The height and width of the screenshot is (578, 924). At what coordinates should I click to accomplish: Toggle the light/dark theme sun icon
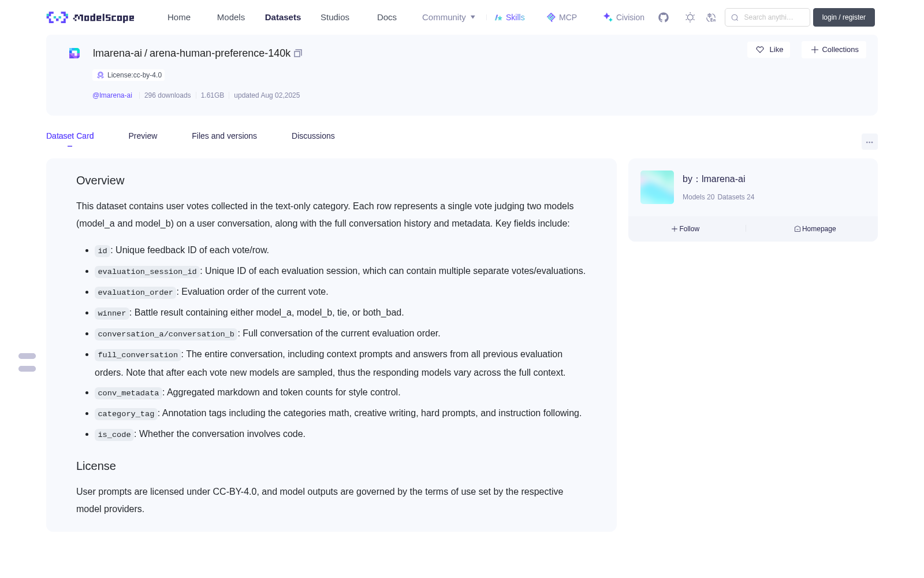tap(690, 17)
